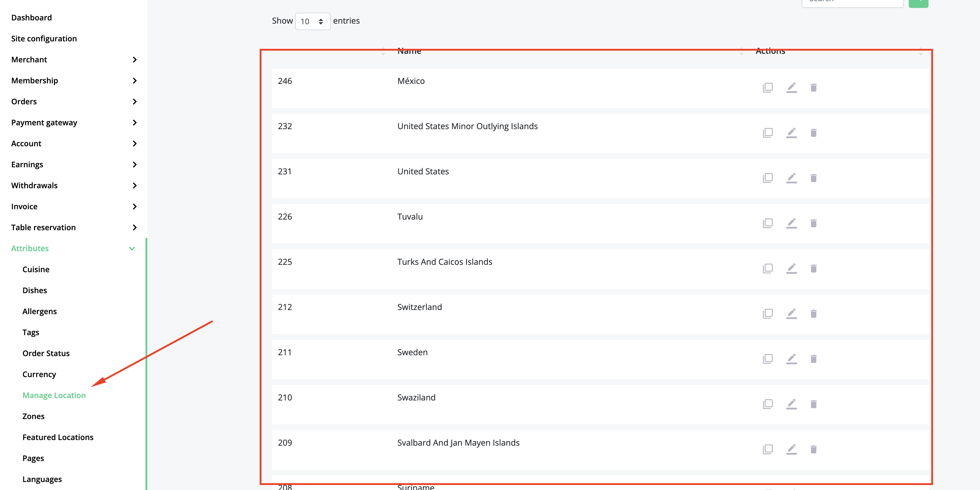Image resolution: width=980 pixels, height=490 pixels.
Task: Click ID 246 cell
Action: pos(285,81)
